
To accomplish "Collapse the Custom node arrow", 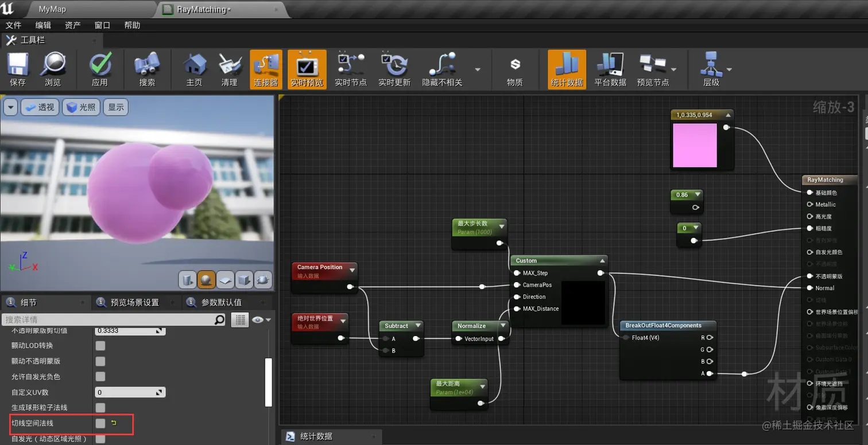I will click(602, 260).
